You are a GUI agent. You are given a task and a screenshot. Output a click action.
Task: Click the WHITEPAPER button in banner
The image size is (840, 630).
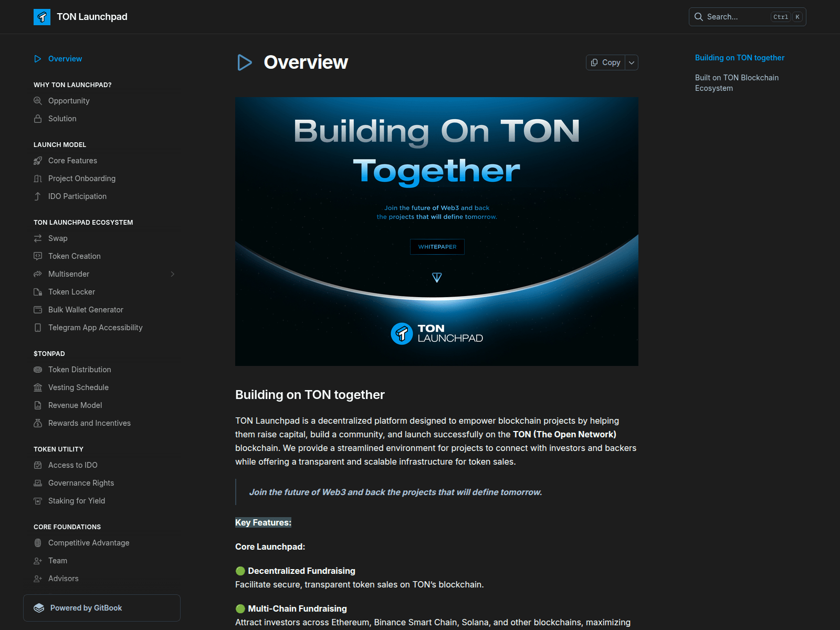[437, 247]
